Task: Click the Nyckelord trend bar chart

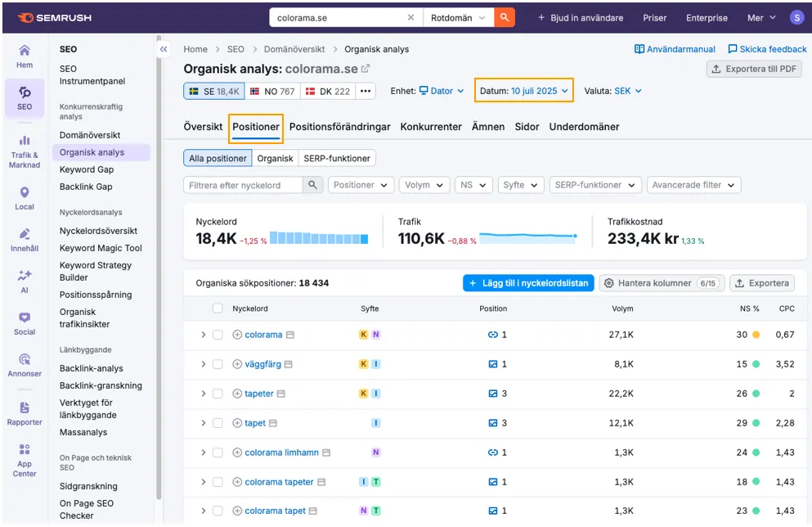Action: [x=319, y=238]
